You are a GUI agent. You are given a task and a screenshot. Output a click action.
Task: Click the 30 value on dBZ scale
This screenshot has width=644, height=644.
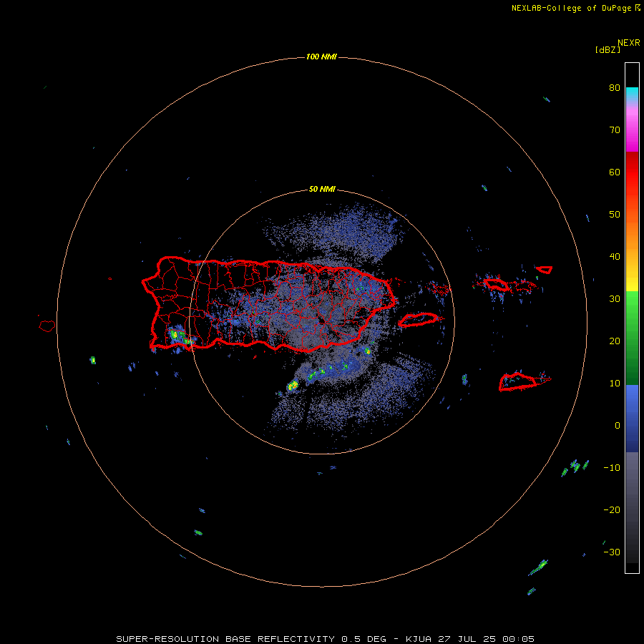[x=615, y=299]
